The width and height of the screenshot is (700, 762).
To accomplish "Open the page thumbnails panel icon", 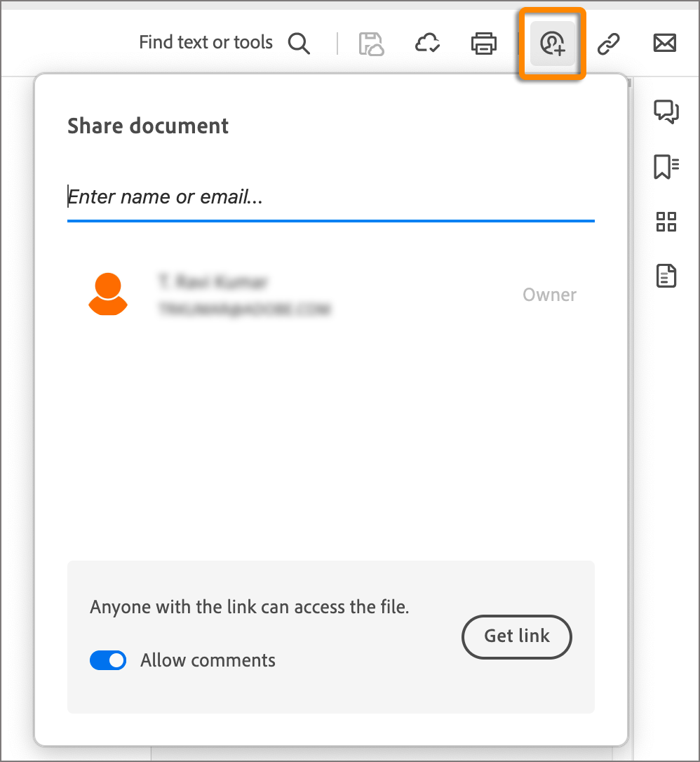I will click(666, 222).
